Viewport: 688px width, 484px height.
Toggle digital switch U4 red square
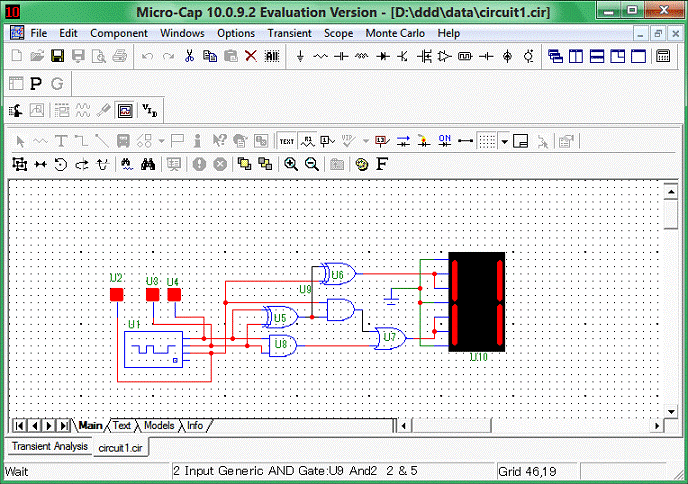174,294
